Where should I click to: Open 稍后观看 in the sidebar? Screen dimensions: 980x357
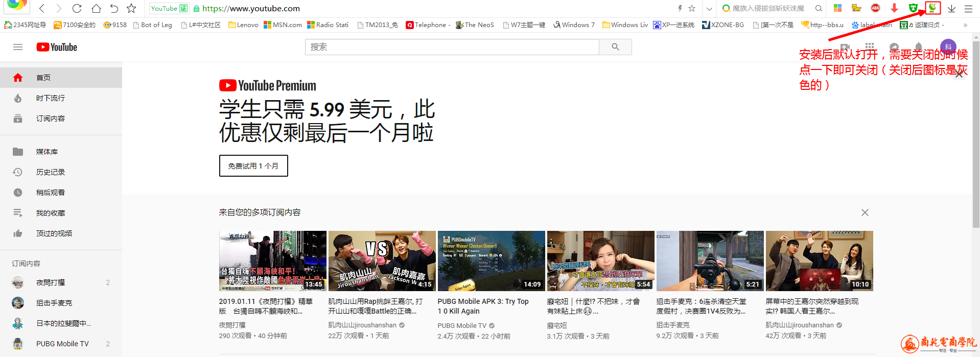tap(61, 193)
